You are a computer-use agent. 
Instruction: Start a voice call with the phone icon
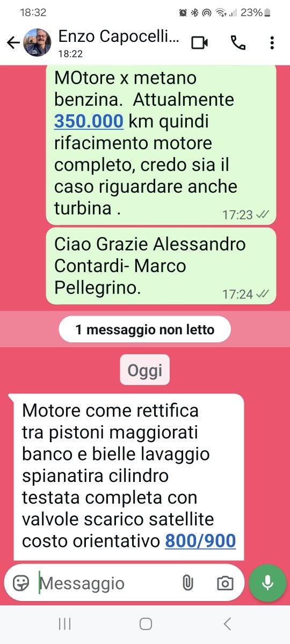(238, 43)
